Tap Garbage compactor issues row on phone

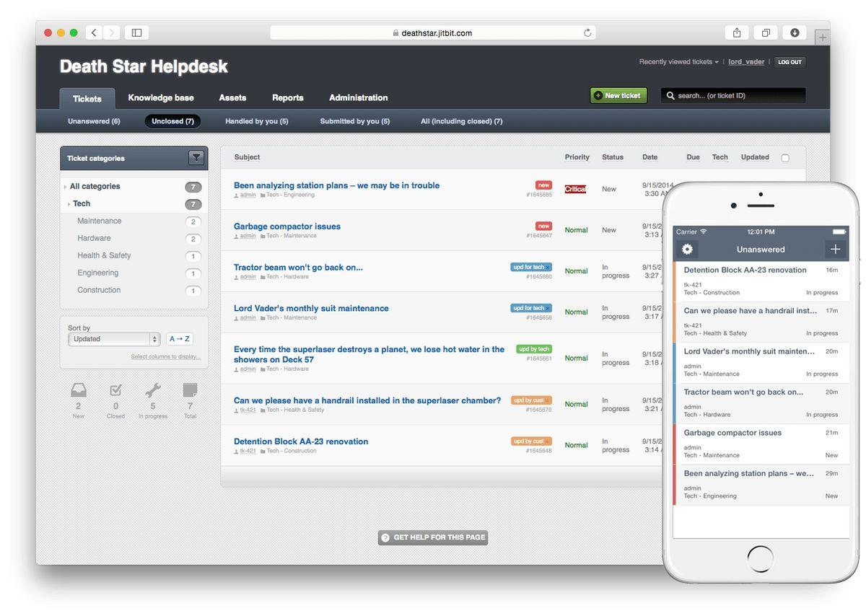761,444
